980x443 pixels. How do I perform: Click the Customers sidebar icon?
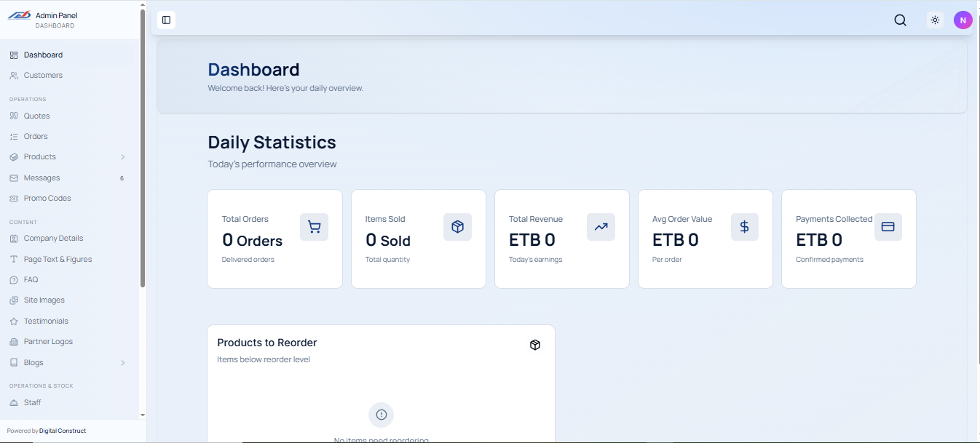click(x=14, y=76)
